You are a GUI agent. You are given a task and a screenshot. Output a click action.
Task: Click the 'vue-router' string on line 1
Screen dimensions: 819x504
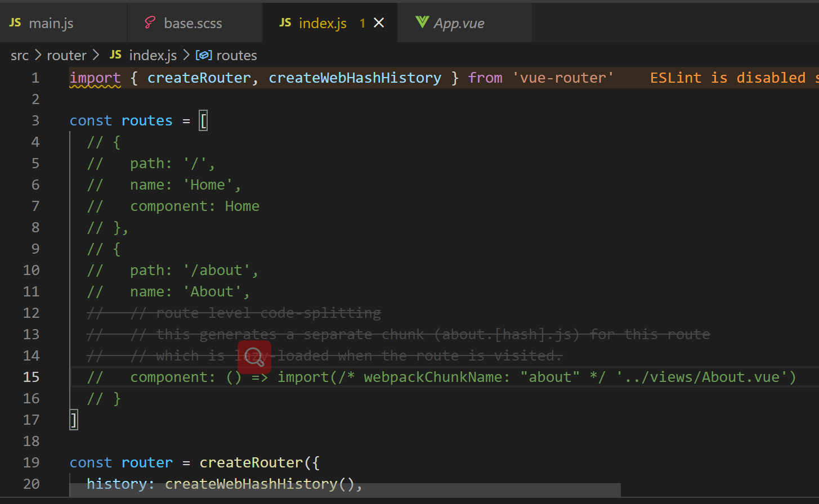563,78
